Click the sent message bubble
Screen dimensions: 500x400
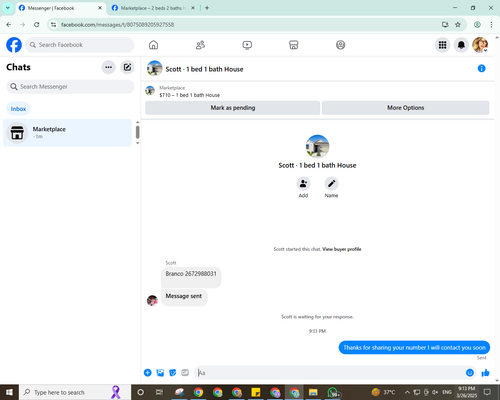click(x=414, y=347)
